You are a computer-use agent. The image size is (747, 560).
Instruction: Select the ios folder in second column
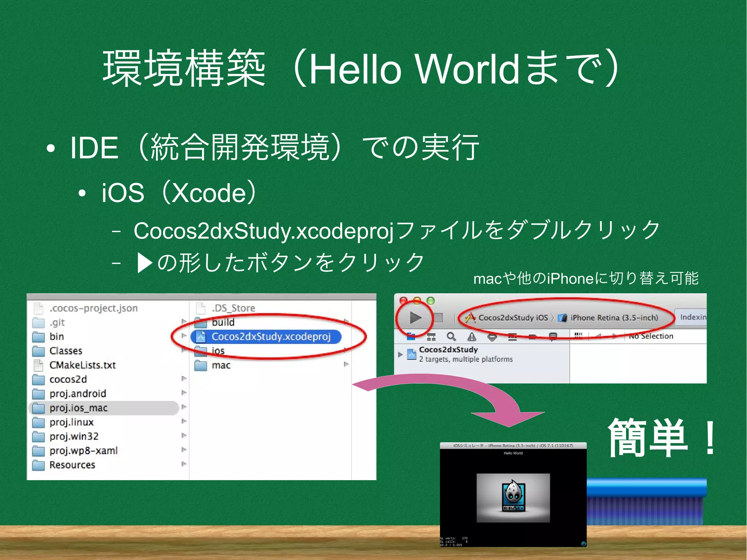point(218,351)
